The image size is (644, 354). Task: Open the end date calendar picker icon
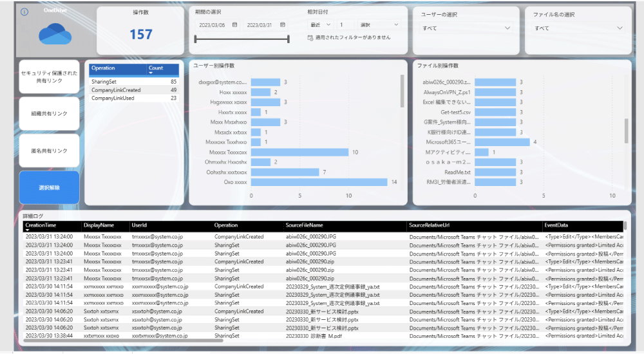283,24
